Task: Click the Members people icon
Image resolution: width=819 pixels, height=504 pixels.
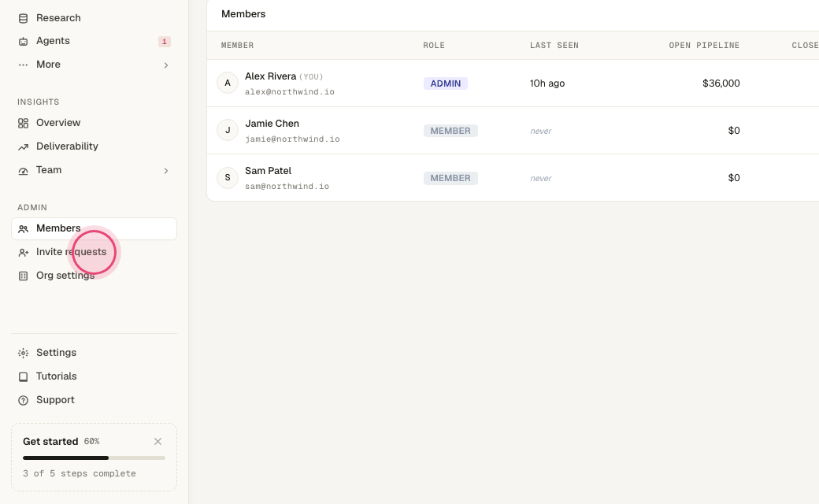Action: point(23,228)
